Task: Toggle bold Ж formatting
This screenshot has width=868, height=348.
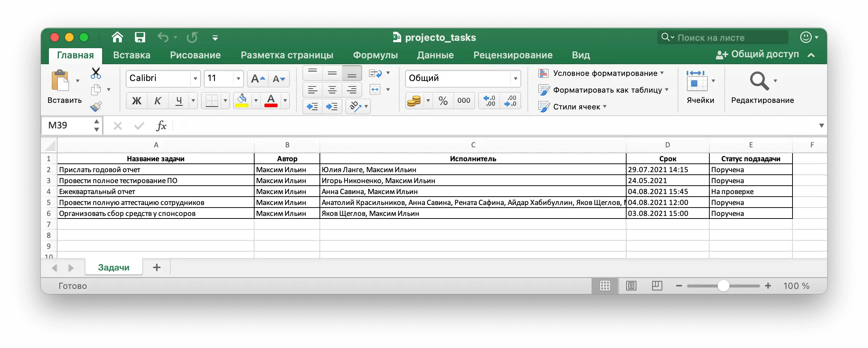Action: (x=137, y=101)
